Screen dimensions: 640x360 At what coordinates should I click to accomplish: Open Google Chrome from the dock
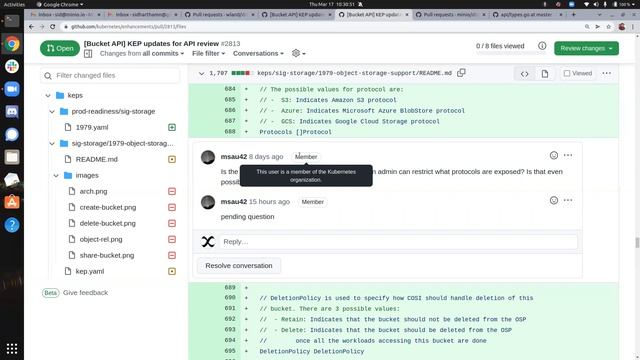click(x=12, y=44)
